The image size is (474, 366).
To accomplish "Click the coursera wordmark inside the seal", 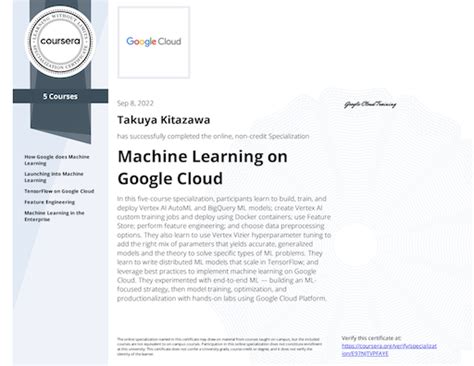I will (x=60, y=41).
